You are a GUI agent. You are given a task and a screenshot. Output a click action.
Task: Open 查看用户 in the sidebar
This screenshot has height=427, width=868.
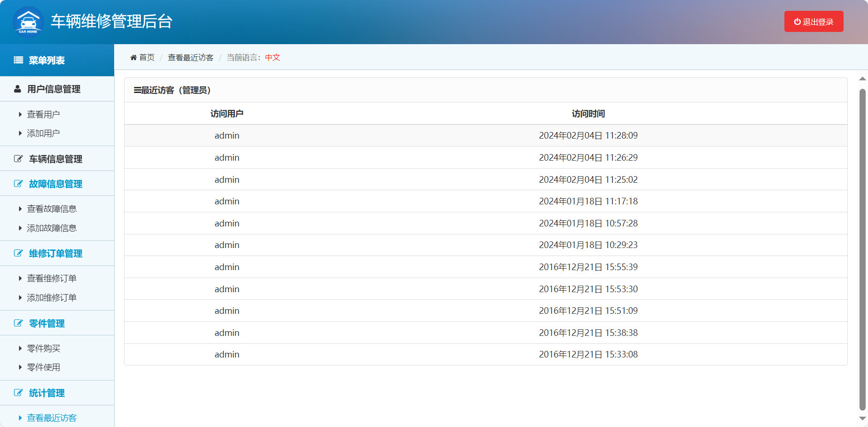point(43,114)
